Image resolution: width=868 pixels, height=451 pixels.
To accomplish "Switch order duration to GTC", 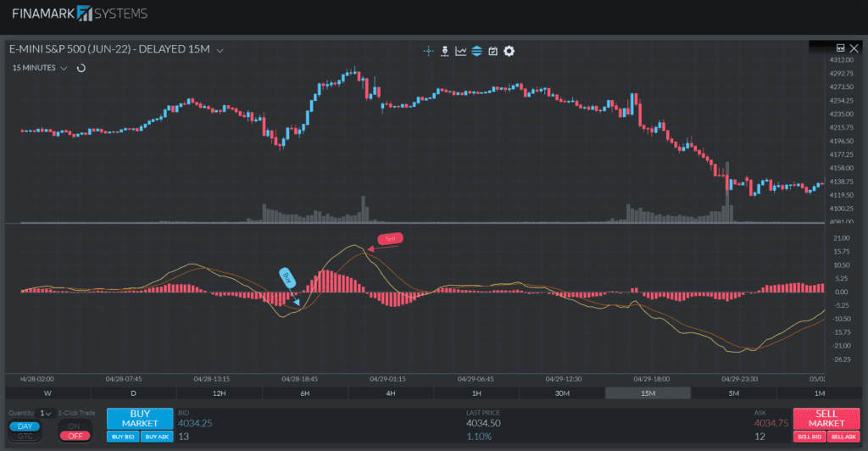I will 25,437.
